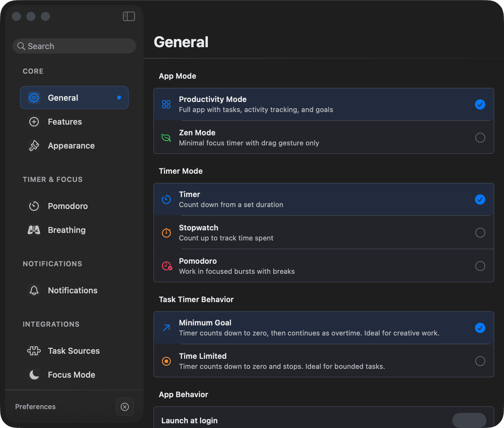
Task: Click the 'NOTIFICATIONS' sidebar section header
Action: coord(52,264)
